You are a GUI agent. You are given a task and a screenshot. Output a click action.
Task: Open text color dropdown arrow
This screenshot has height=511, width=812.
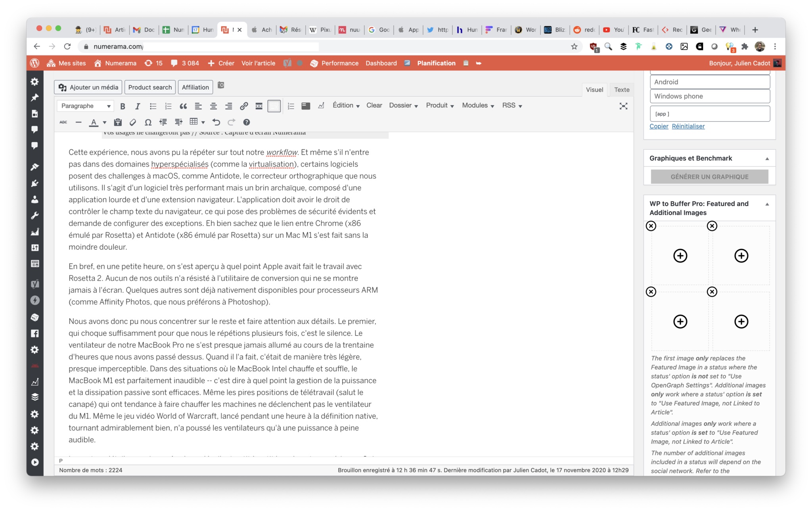[x=105, y=122]
